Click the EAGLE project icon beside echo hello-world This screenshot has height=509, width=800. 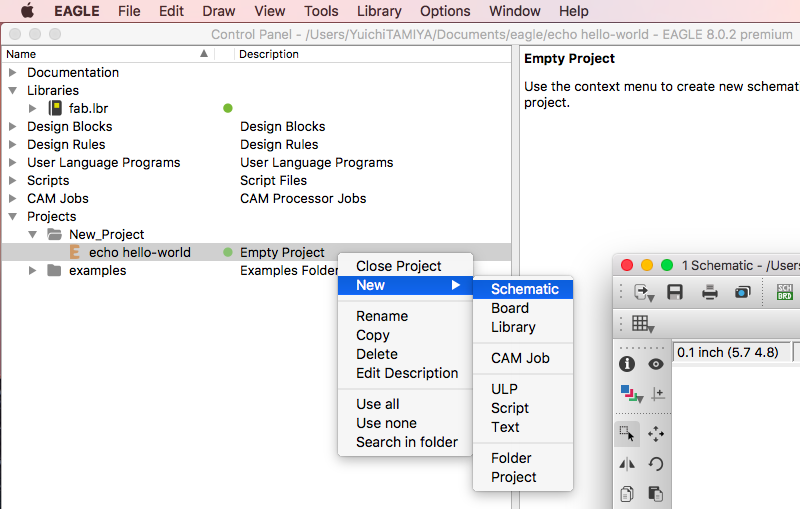pos(74,252)
